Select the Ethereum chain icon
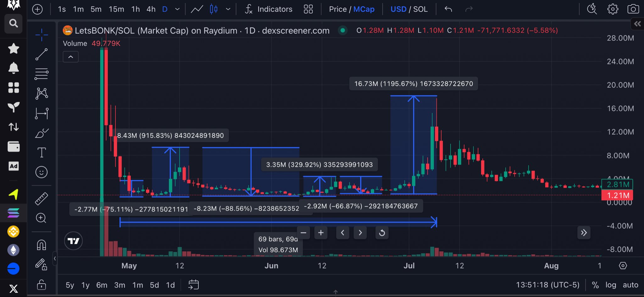This screenshot has width=644, height=297. pos(13,250)
